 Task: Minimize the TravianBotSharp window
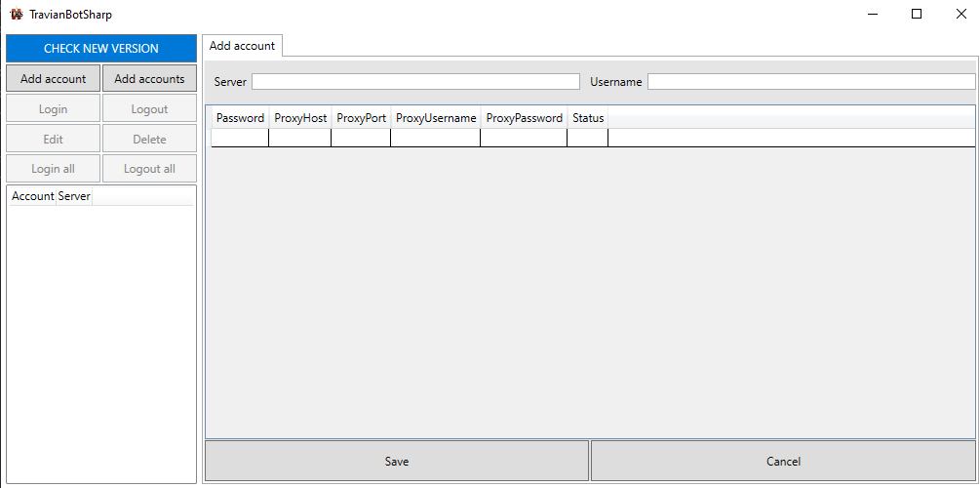tap(872, 14)
